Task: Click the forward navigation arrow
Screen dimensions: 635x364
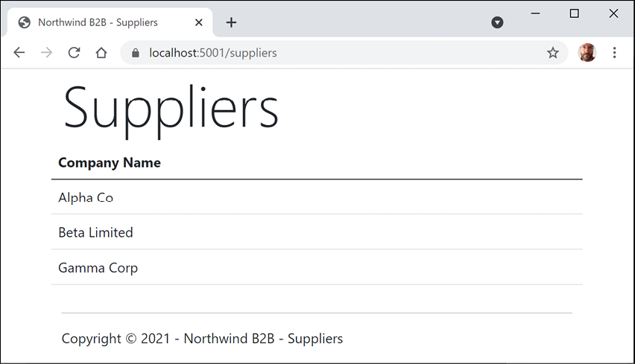Action: pyautogui.click(x=46, y=53)
